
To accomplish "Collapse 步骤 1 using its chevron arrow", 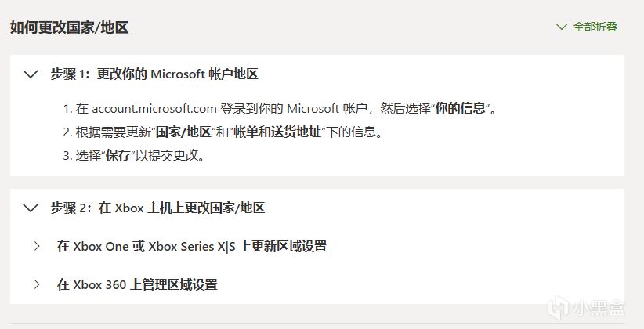I will click(31, 74).
